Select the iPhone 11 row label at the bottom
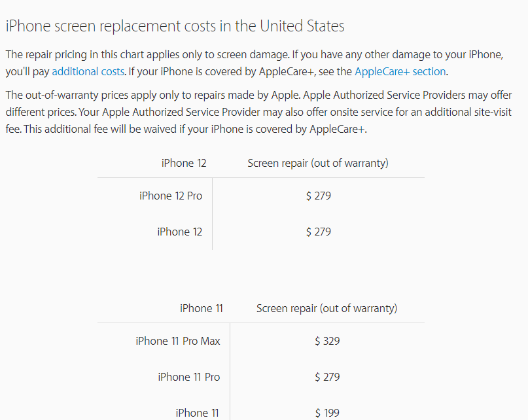The height and width of the screenshot is (420, 528). [x=198, y=413]
